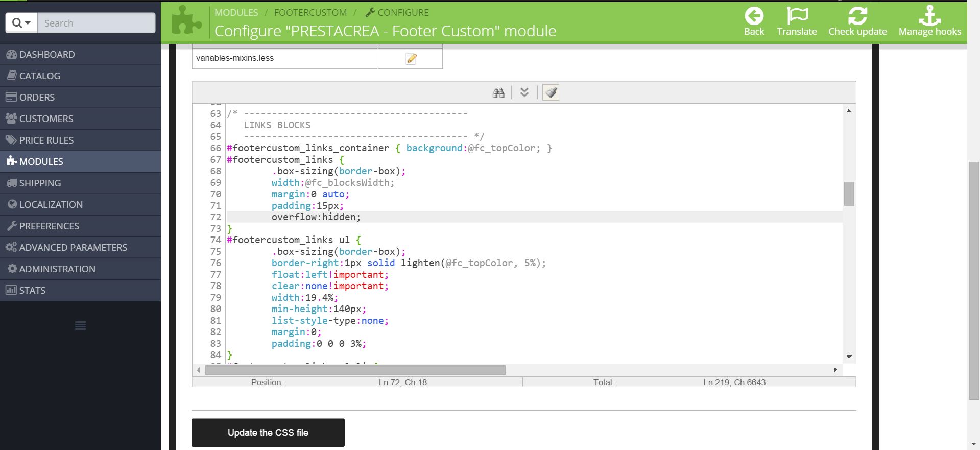Click the 'LINKS BLOCKS' comment text
This screenshot has width=980, height=450.
click(277, 125)
